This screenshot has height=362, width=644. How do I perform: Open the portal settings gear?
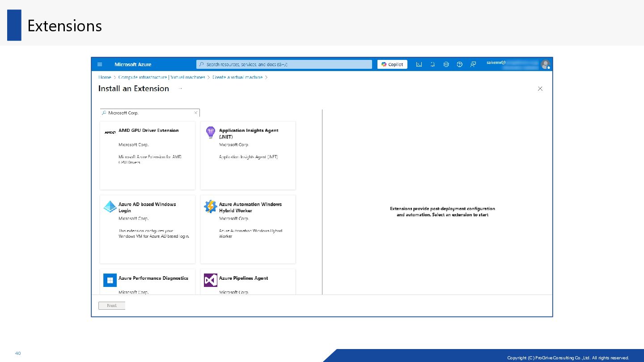446,64
